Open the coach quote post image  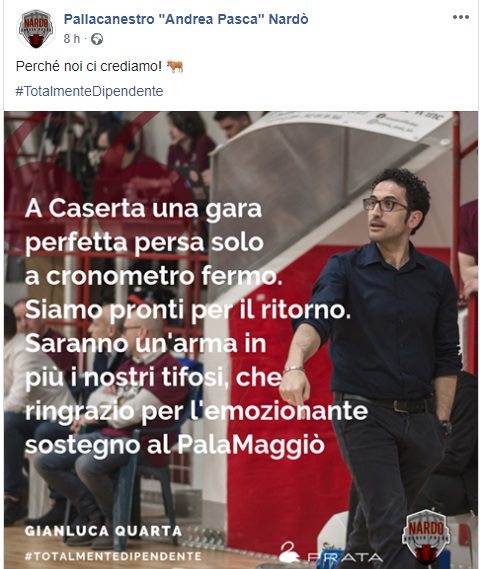241,340
